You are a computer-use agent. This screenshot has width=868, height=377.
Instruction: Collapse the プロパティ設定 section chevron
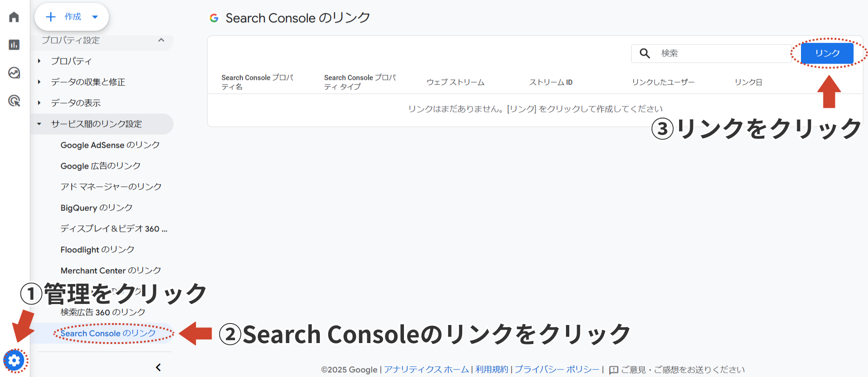tap(161, 40)
